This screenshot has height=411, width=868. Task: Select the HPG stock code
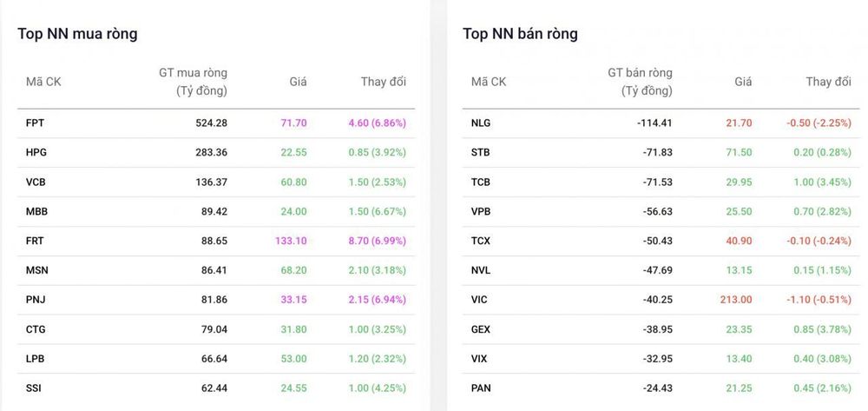[36, 152]
